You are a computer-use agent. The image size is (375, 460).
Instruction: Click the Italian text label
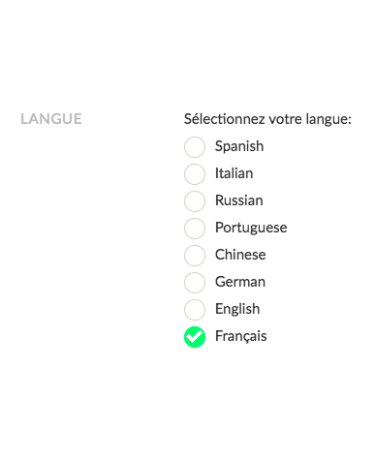234,173
